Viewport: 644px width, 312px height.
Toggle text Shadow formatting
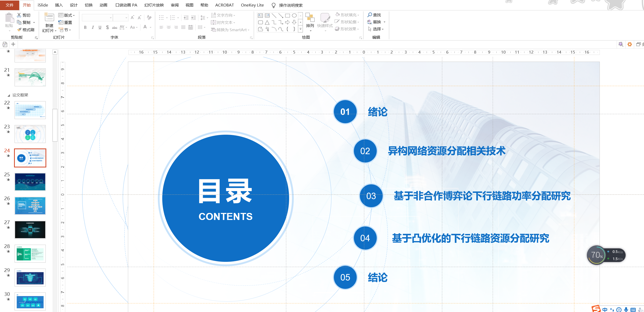[107, 27]
